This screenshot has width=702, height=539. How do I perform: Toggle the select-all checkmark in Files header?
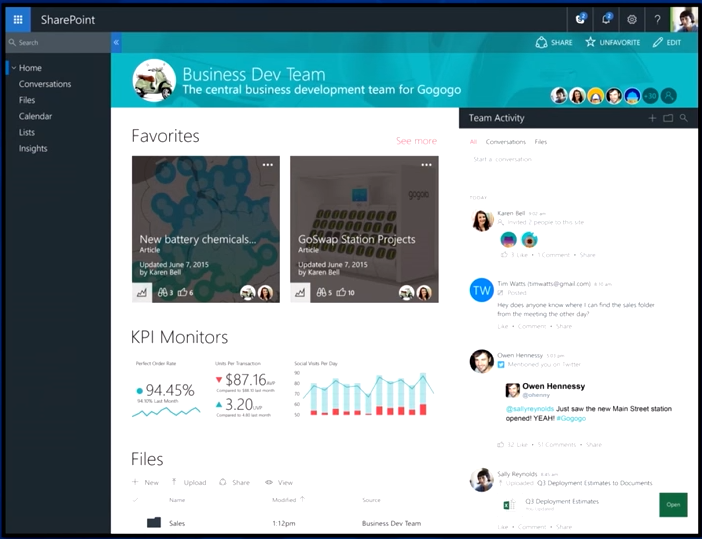pyautogui.click(x=135, y=500)
